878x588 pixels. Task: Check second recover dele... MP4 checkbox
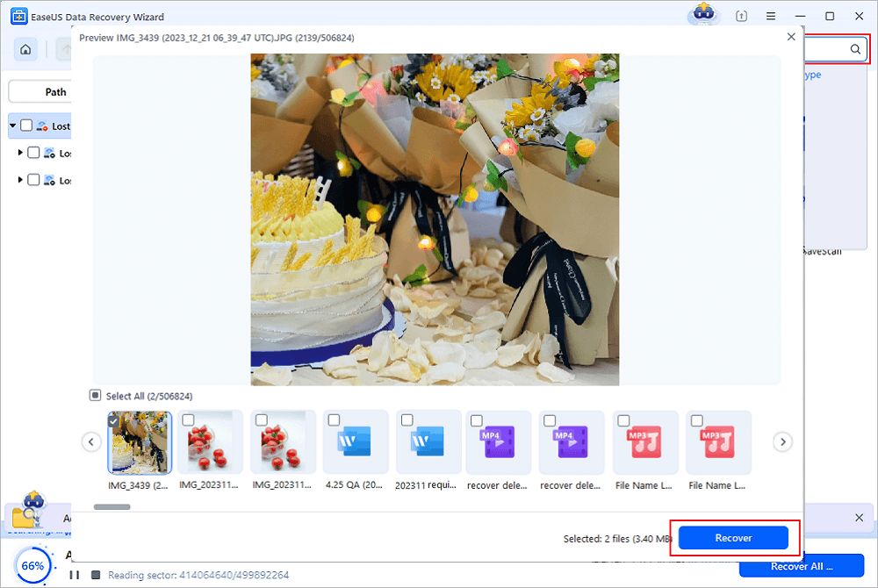[550, 420]
